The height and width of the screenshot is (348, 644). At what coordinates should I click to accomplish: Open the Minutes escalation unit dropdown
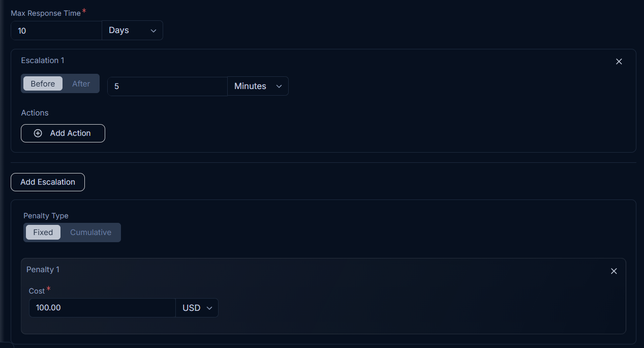(x=258, y=86)
